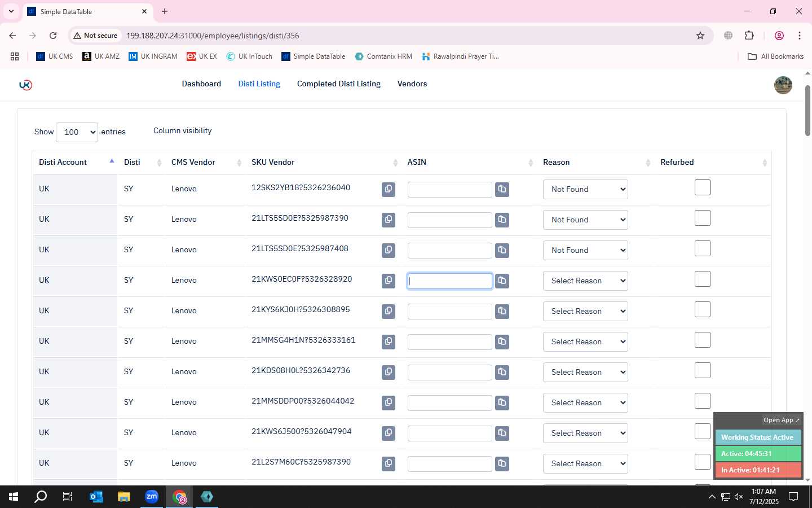Screen dimensions: 812x508
Task: Click paste icon beside ASIN for 21LTS5SD0E?5325987390 row
Action: (x=502, y=220)
